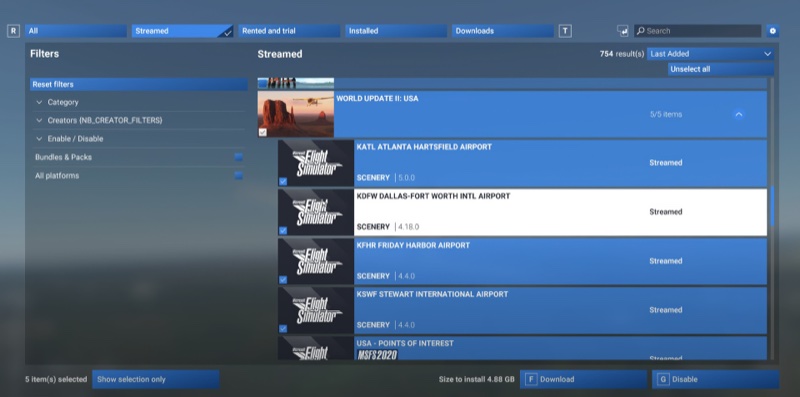Click the 5 item(s) selected label
This screenshot has height=397, width=800.
pyautogui.click(x=56, y=380)
